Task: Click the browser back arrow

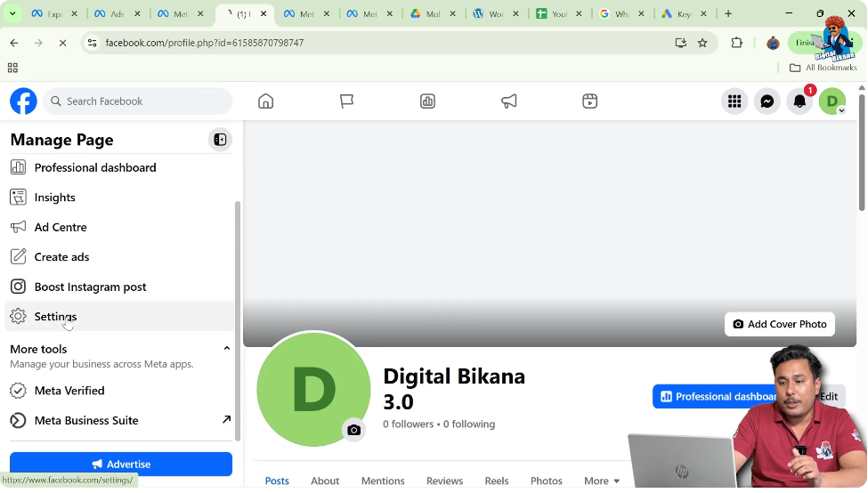Action: pos(14,43)
